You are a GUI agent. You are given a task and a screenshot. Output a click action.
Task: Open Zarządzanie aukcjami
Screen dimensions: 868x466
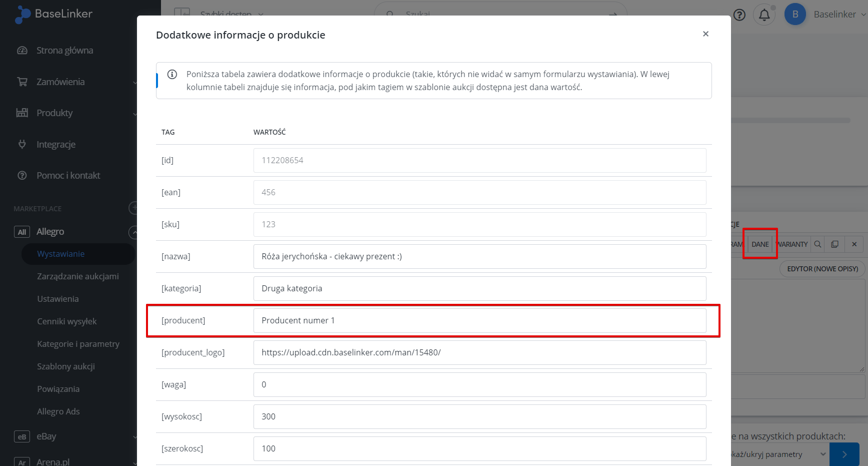click(78, 276)
